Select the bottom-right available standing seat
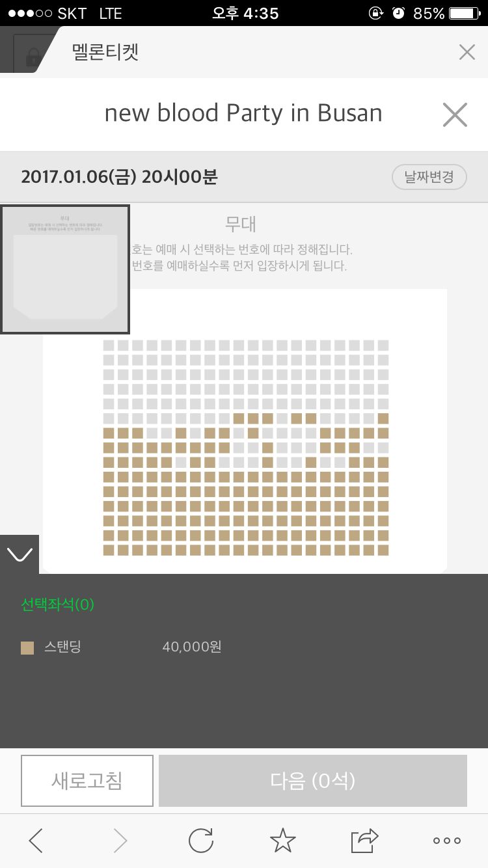Screen dimensions: 488x868 click(383, 550)
